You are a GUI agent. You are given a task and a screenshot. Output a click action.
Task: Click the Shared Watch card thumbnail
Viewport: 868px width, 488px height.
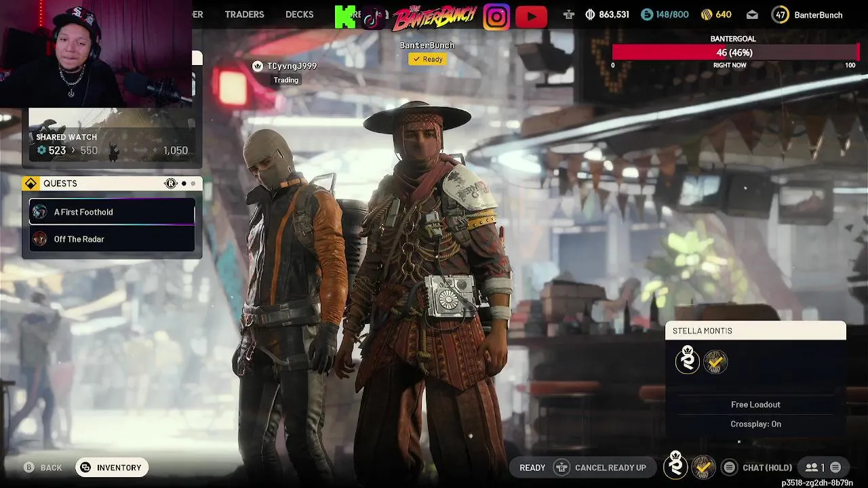pos(112,136)
